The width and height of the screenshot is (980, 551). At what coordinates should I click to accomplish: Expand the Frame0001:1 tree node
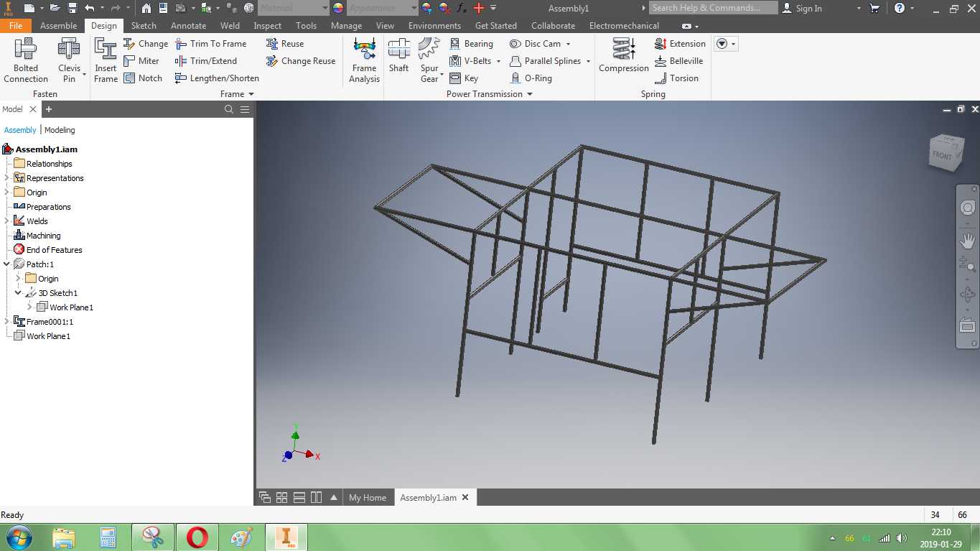[x=7, y=321]
